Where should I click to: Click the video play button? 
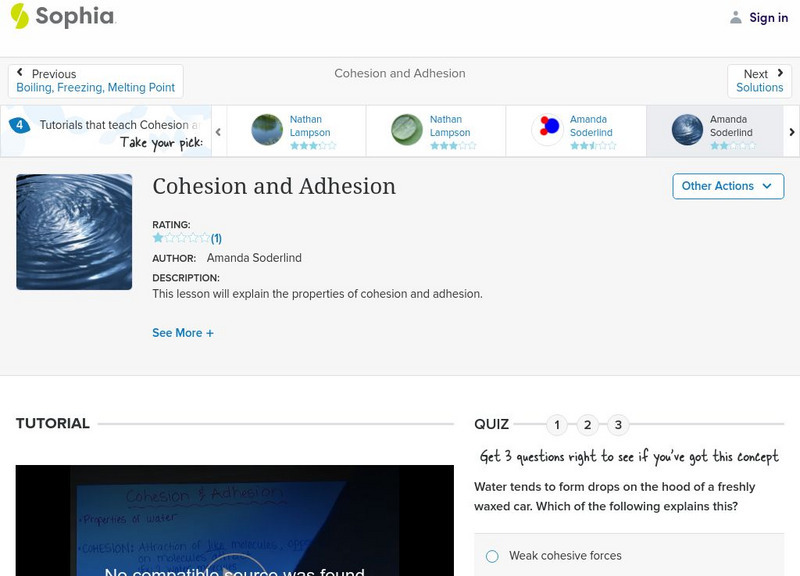coord(233,571)
